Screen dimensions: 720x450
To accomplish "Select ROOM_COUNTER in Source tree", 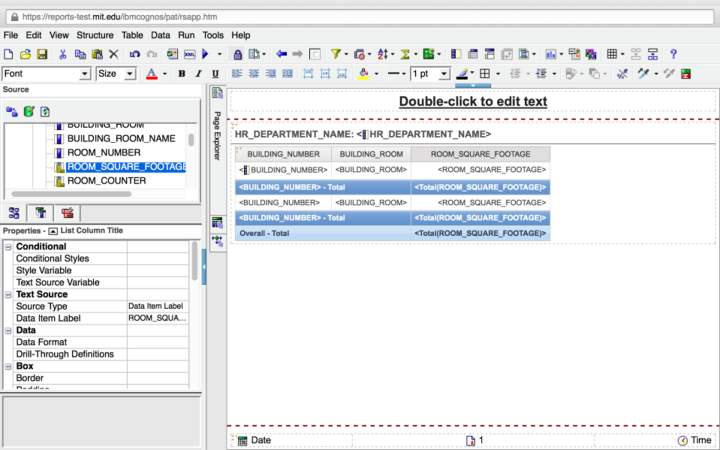I will pyautogui.click(x=106, y=181).
